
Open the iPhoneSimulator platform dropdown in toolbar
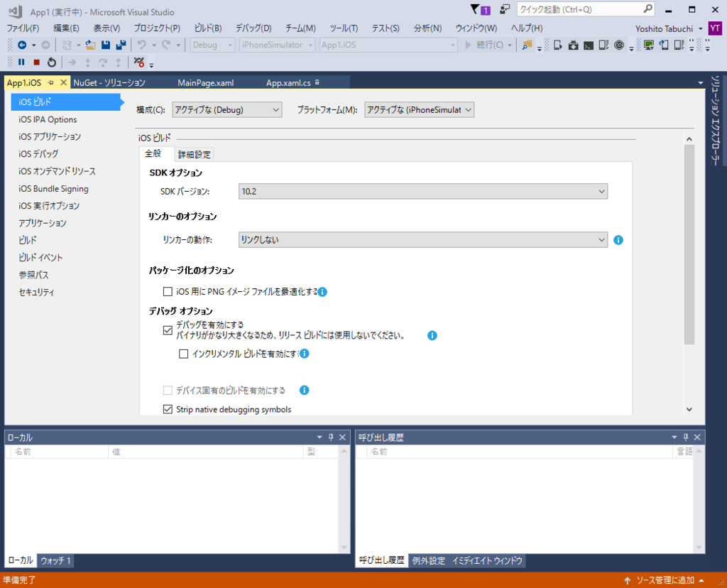[x=278, y=45]
